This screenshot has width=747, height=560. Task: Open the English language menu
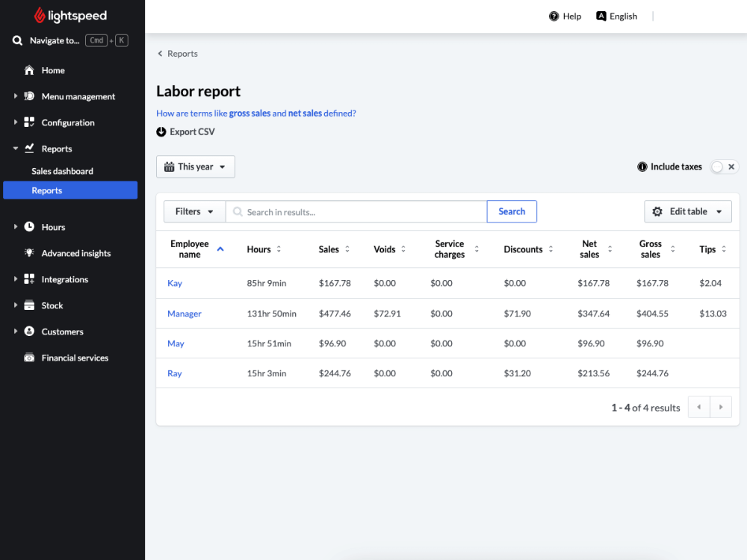pos(617,16)
